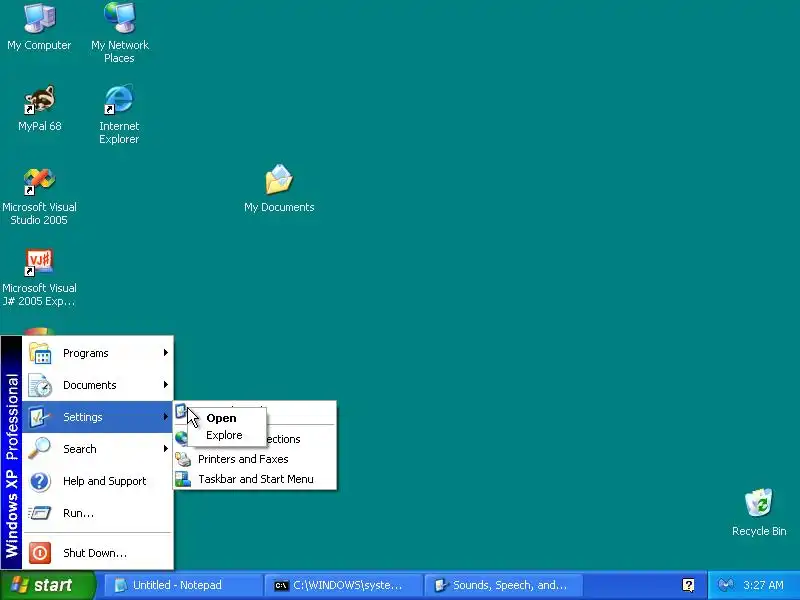Select the MyPal 68 shortcut icon

39,100
